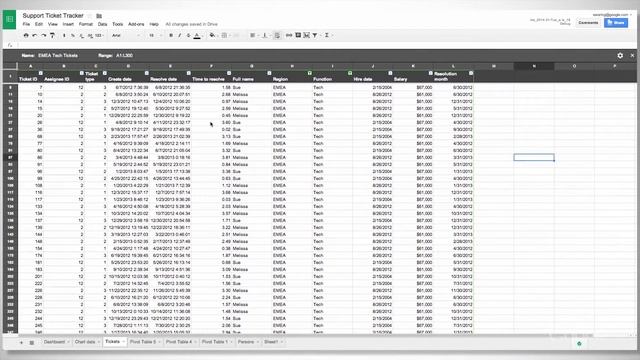Toggle text wrapping
640x360 pixels.
pyautogui.click(x=277, y=36)
